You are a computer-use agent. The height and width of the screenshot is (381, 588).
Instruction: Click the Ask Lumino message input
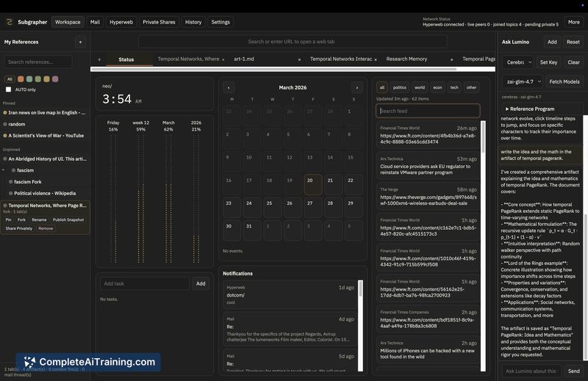coord(531,371)
